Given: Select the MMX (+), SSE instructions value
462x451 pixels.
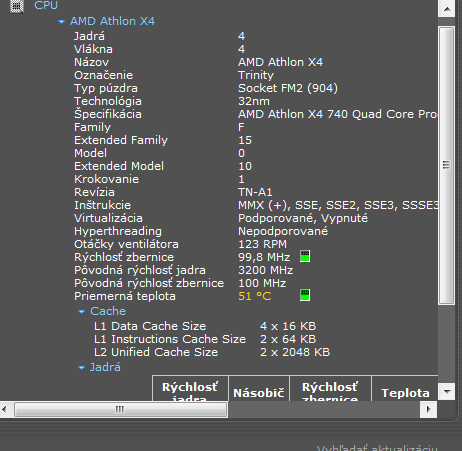Looking at the screenshot, I should point(338,205).
